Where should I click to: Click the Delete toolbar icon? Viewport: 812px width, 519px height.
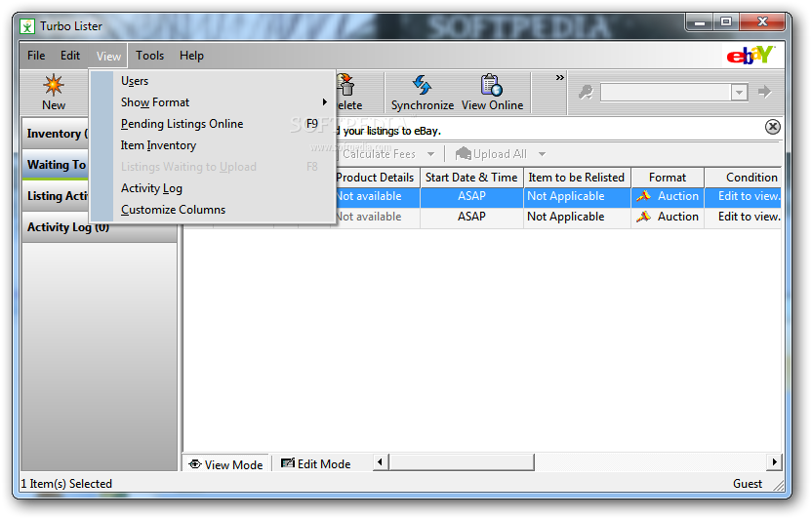pos(345,84)
